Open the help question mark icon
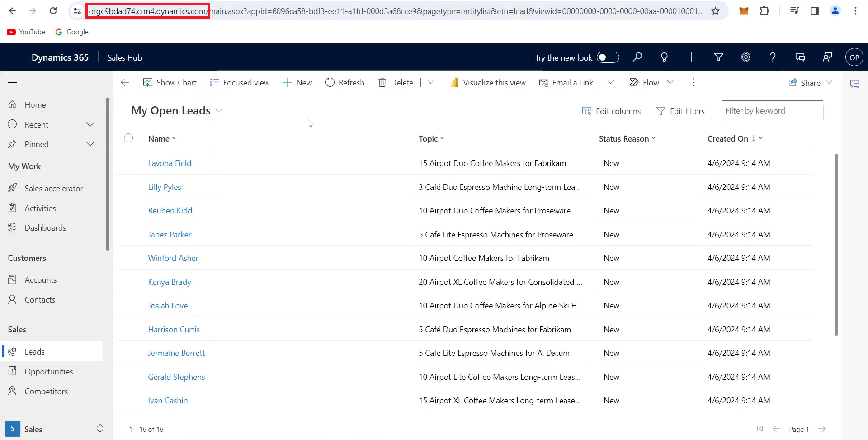 [773, 57]
